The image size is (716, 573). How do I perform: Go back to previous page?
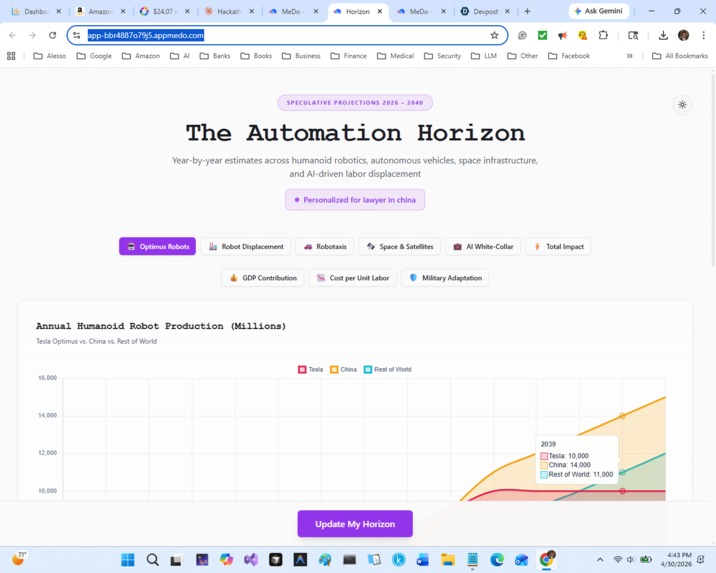12,35
